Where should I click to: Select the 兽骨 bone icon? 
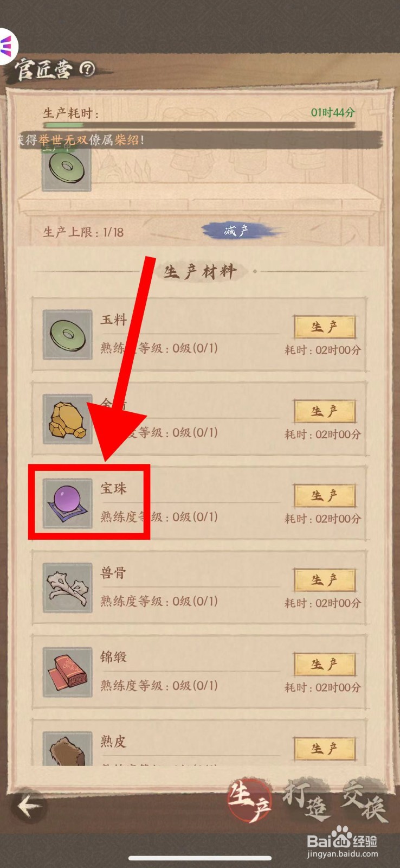point(68,588)
